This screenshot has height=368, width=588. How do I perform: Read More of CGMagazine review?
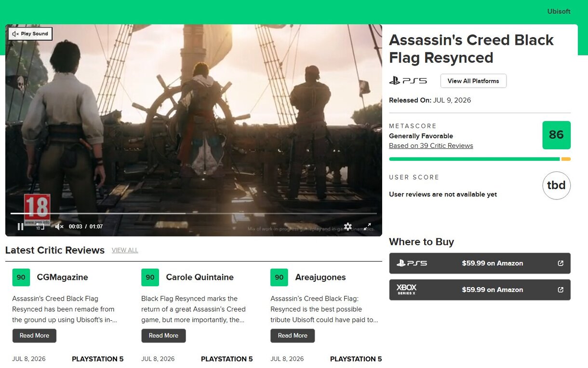(x=34, y=336)
